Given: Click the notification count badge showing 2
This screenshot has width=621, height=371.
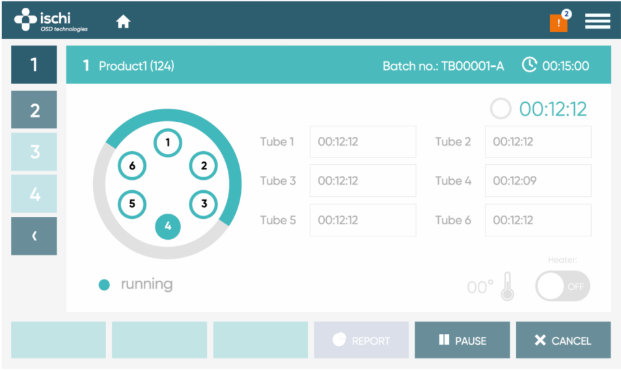Looking at the screenshot, I should [566, 14].
